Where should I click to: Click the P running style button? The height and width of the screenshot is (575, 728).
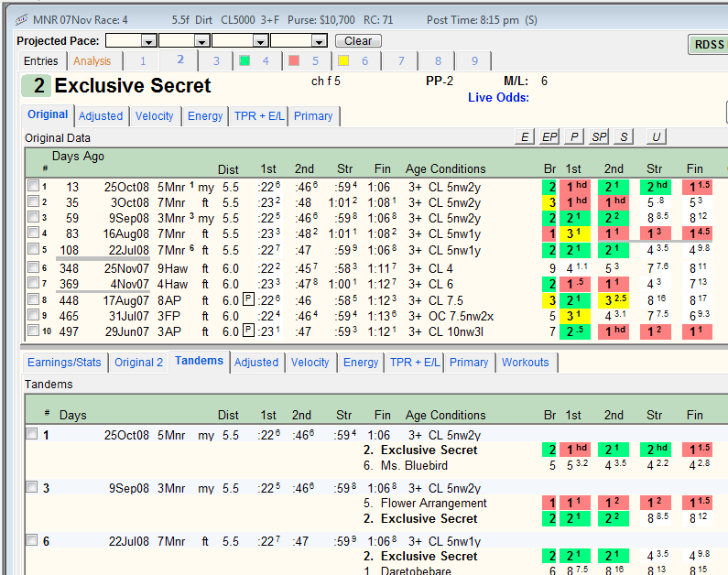point(574,137)
